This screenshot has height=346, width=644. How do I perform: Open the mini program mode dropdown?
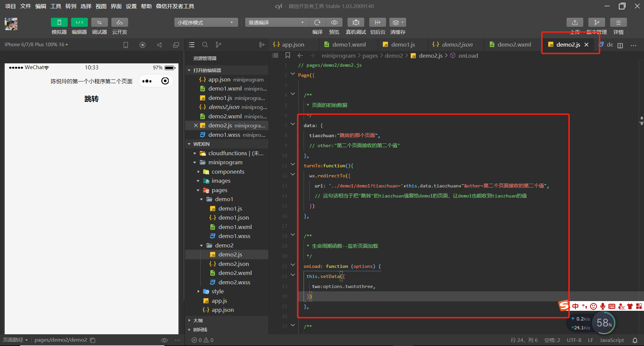tap(206, 22)
